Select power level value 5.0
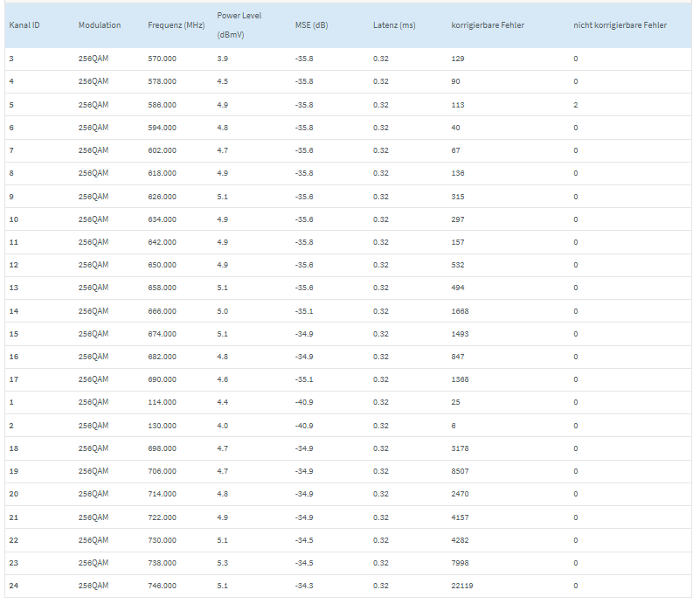The width and height of the screenshot is (700, 604). pyautogui.click(x=222, y=311)
